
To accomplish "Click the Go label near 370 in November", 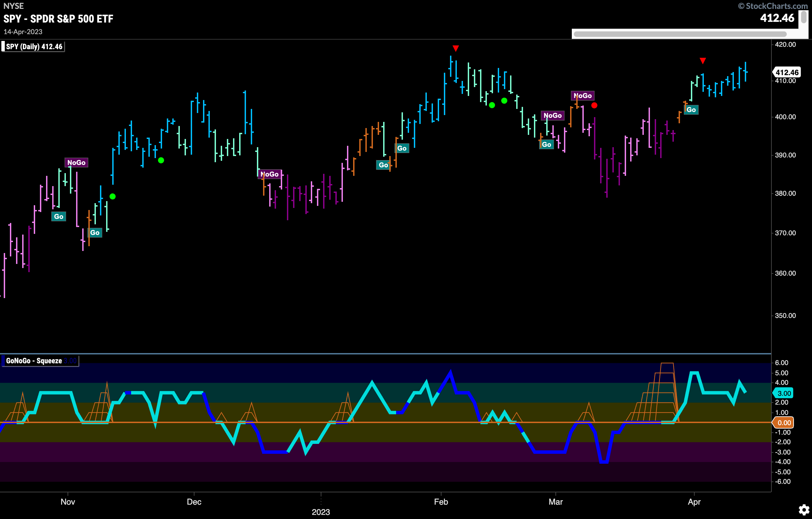I will pos(95,233).
